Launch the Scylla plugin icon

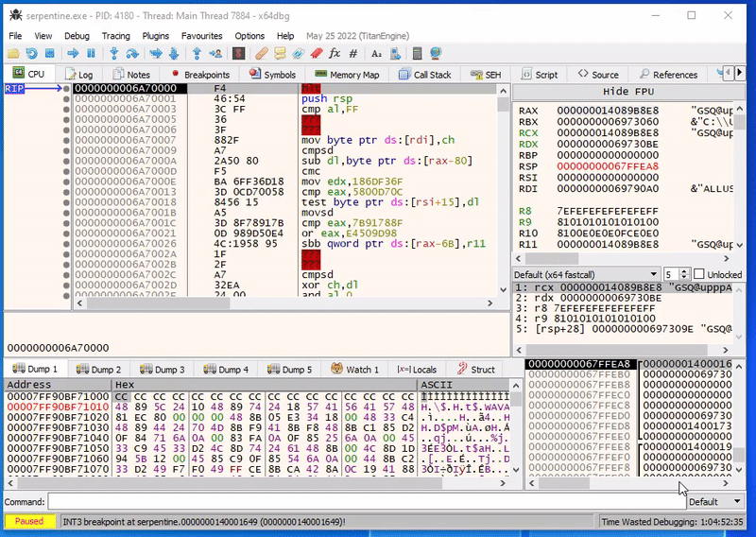239,54
